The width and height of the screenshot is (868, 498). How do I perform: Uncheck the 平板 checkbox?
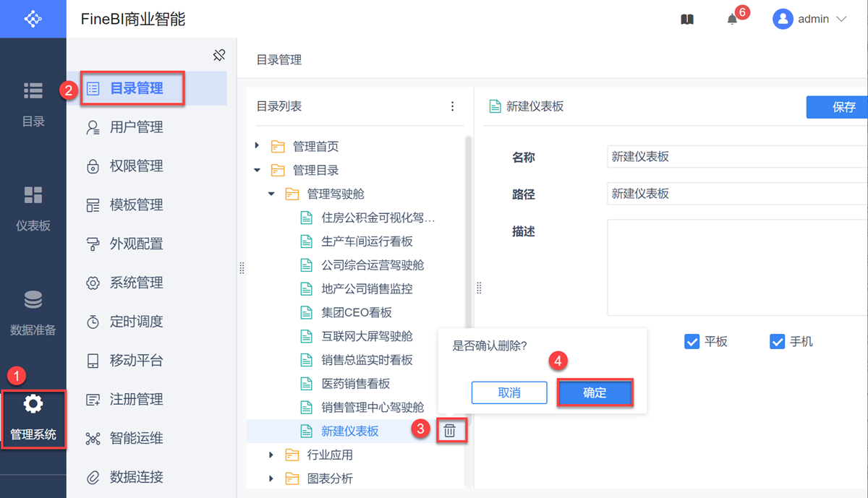[692, 341]
